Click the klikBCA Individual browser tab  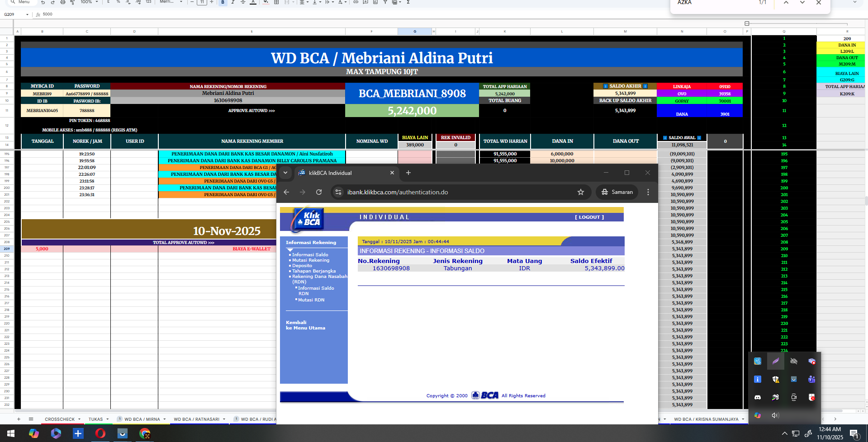pyautogui.click(x=346, y=173)
